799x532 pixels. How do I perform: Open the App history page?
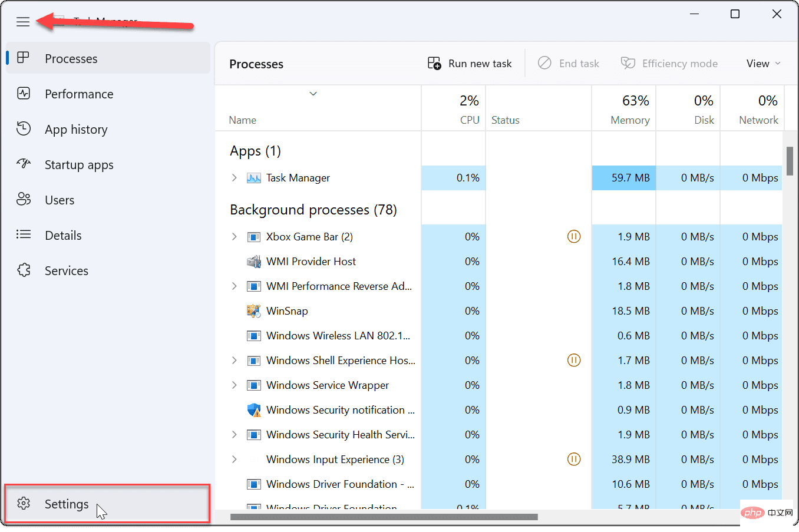[x=108, y=128]
